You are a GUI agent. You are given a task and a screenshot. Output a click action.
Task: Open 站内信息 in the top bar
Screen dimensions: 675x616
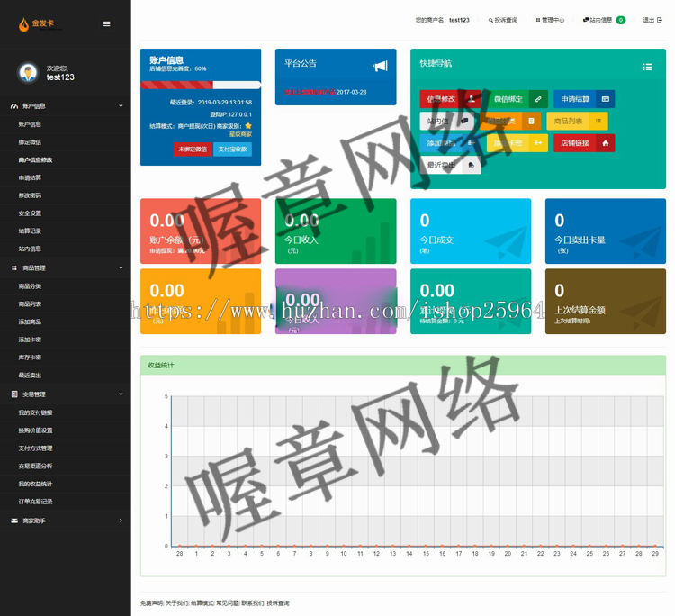598,20
